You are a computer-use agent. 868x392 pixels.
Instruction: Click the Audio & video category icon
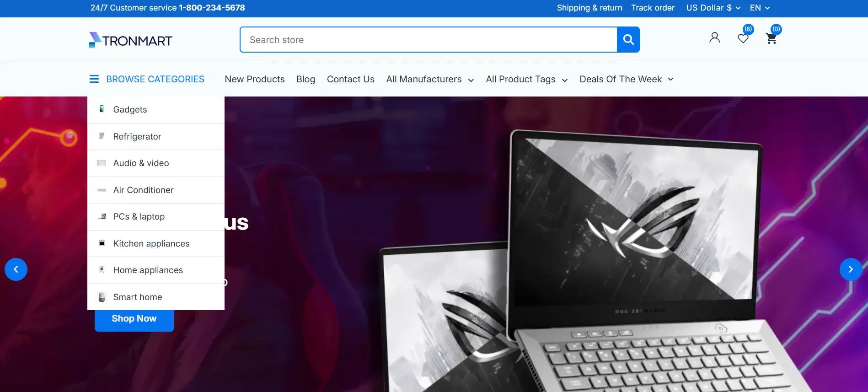pyautogui.click(x=102, y=163)
